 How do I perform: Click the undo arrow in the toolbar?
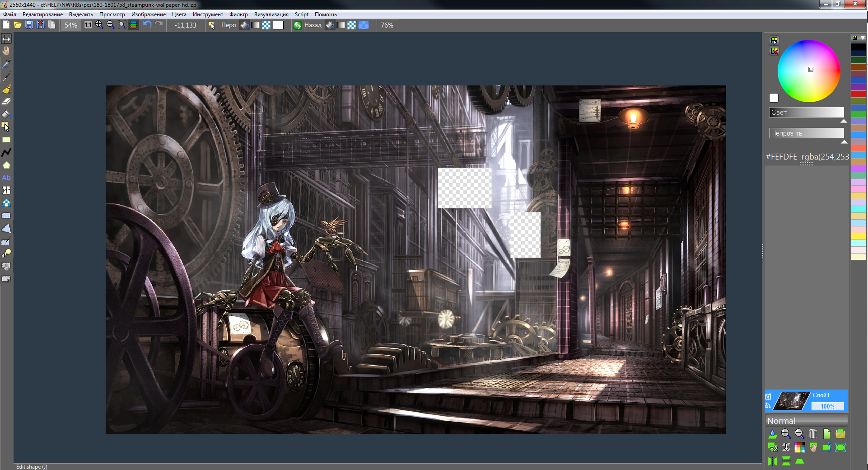coord(147,25)
